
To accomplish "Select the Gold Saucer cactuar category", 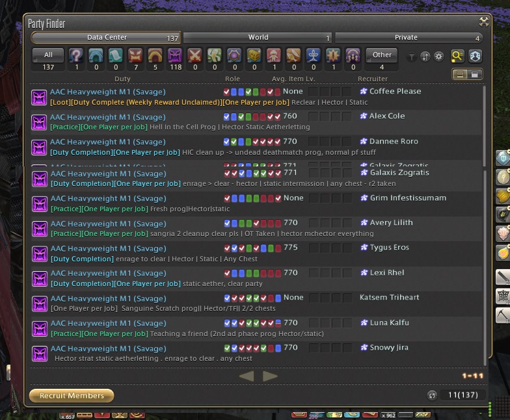I will 215,55.
